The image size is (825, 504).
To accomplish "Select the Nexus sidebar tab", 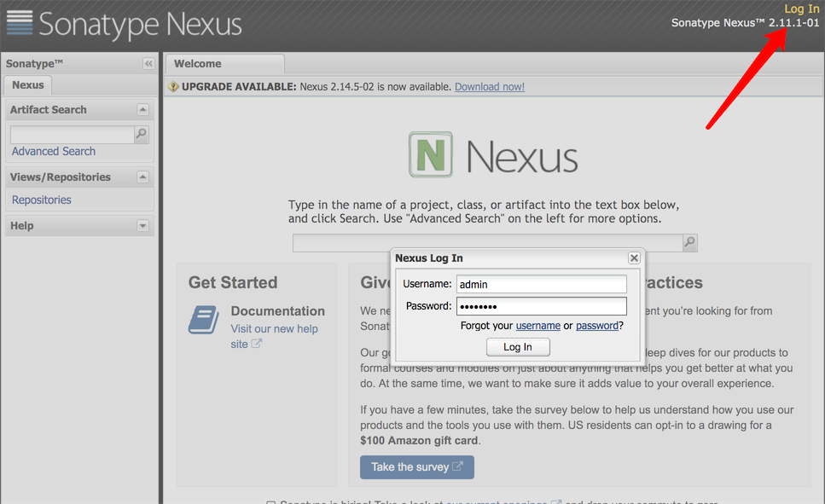I will point(28,85).
